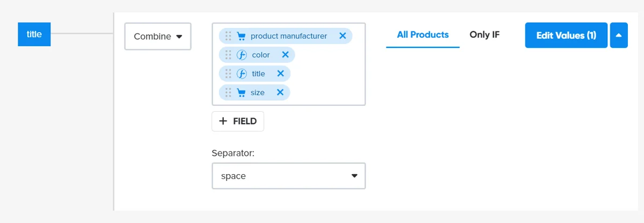This screenshot has width=644, height=223.
Task: Open the Combine rule type dropdown
Action: [158, 37]
